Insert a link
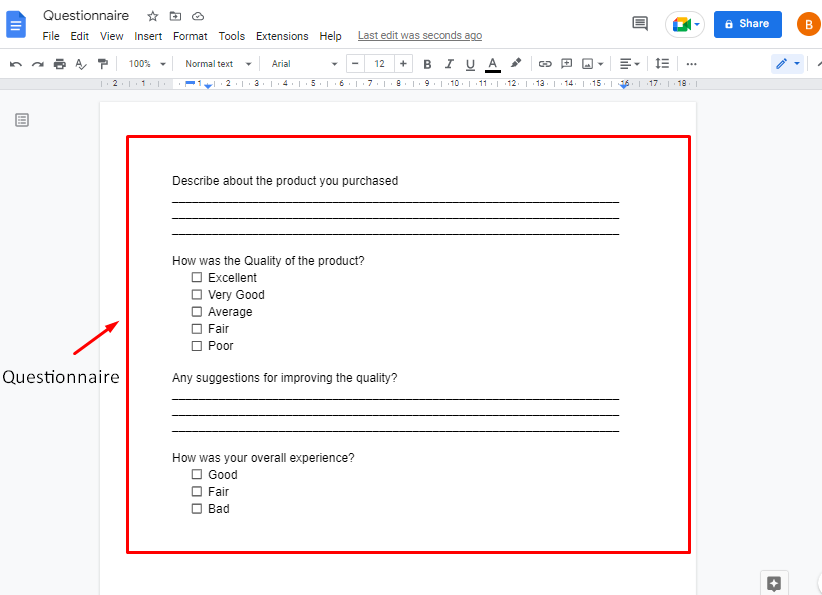 [545, 64]
